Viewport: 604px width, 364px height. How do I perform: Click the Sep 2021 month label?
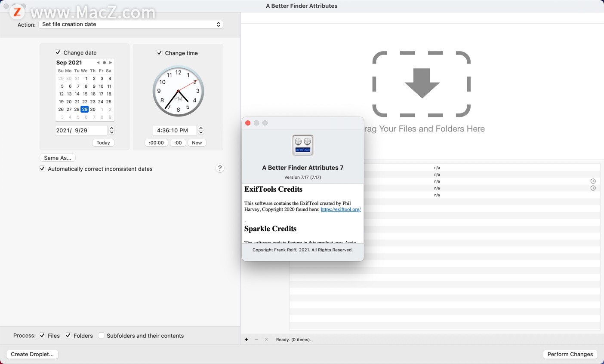coord(69,63)
